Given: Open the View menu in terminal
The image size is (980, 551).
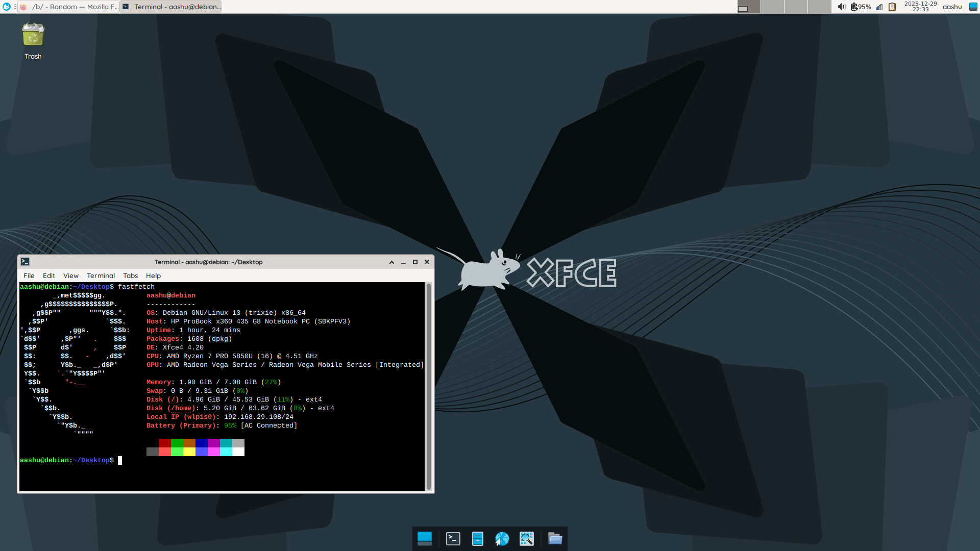Looking at the screenshot, I should coord(70,276).
